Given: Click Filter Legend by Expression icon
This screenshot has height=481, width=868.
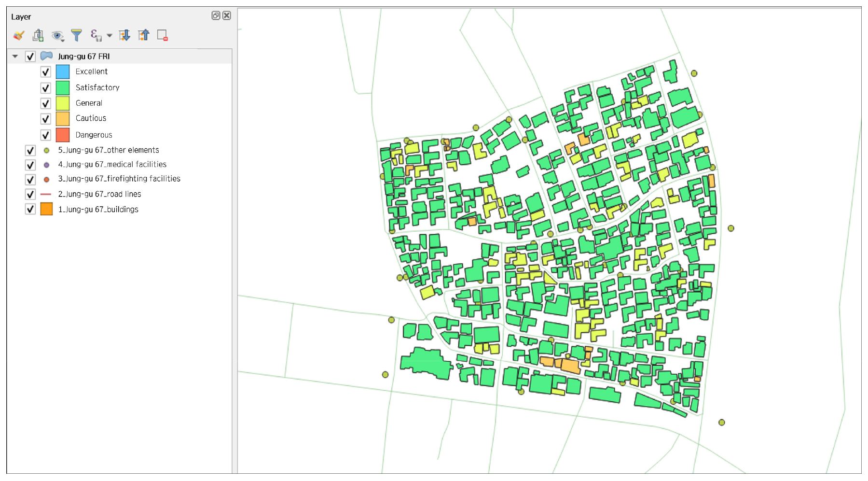Looking at the screenshot, I should click(x=96, y=35).
